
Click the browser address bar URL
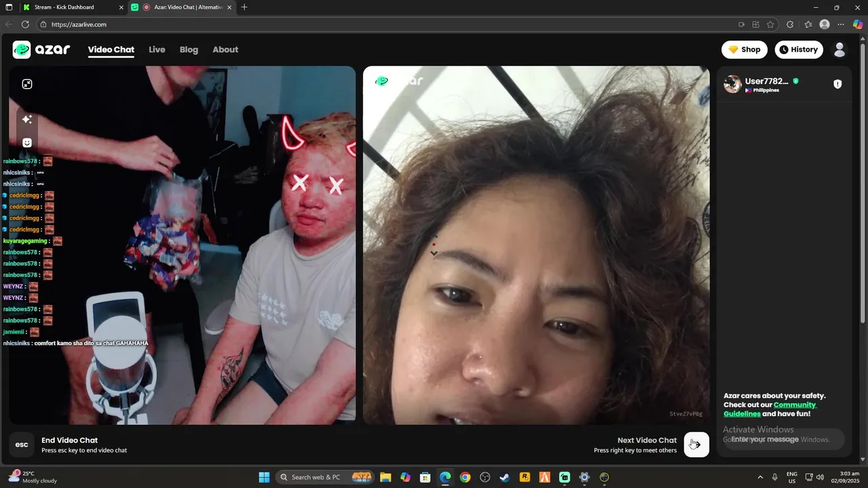click(x=79, y=24)
